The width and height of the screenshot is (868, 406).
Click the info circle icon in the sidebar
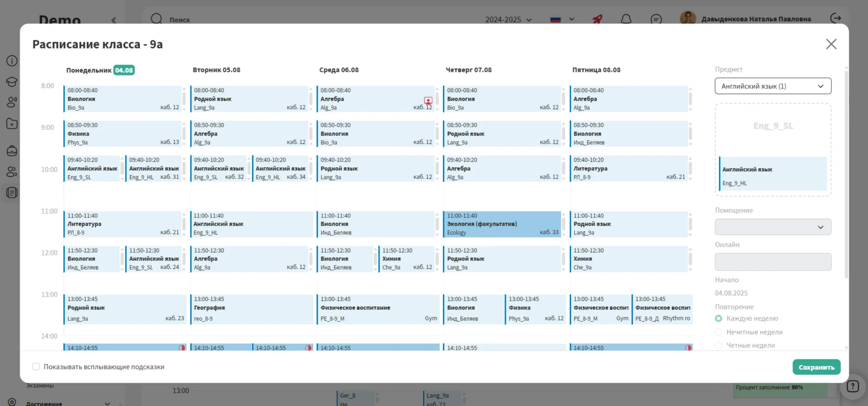tap(12, 61)
